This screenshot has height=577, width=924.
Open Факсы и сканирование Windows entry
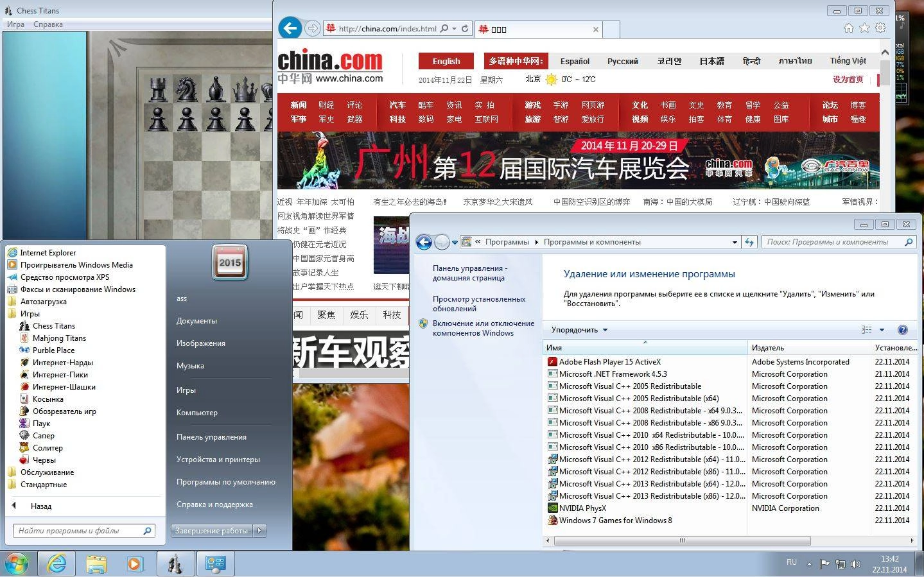[78, 289]
